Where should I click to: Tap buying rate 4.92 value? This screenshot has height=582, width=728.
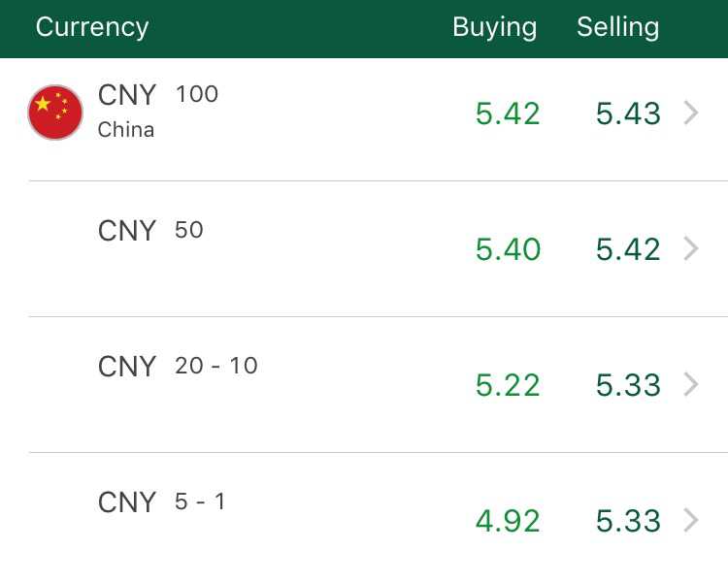click(x=508, y=521)
